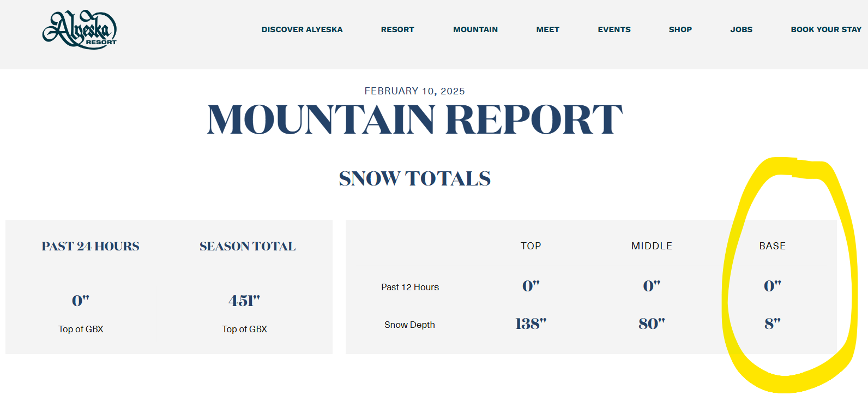Select Mountain in the navigation bar
This screenshot has width=868, height=395.
[475, 29]
